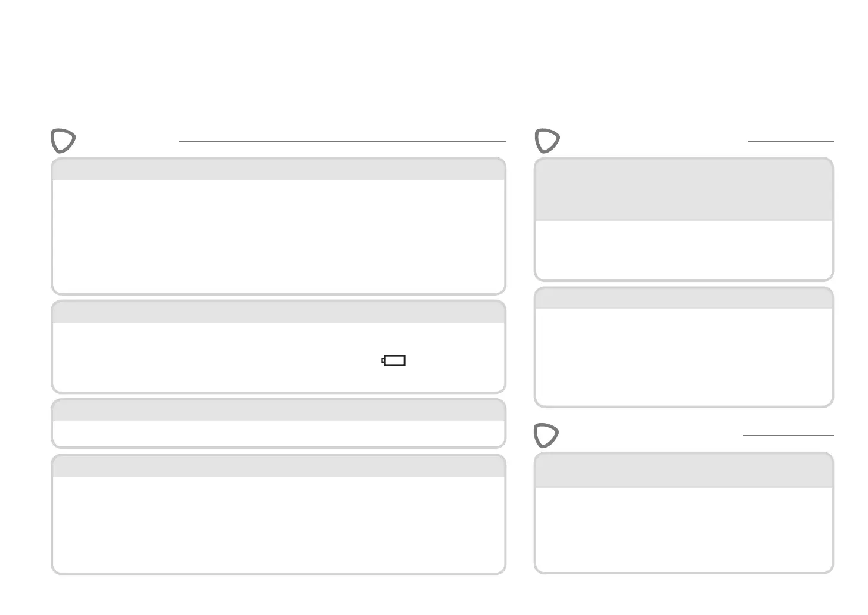Click the body of the middle-right panel
868x615 pixels.
(683, 356)
